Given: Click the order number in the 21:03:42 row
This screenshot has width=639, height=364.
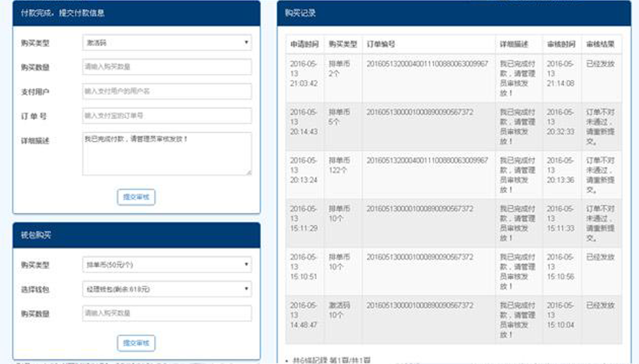Looking at the screenshot, I should pyautogui.click(x=427, y=64).
